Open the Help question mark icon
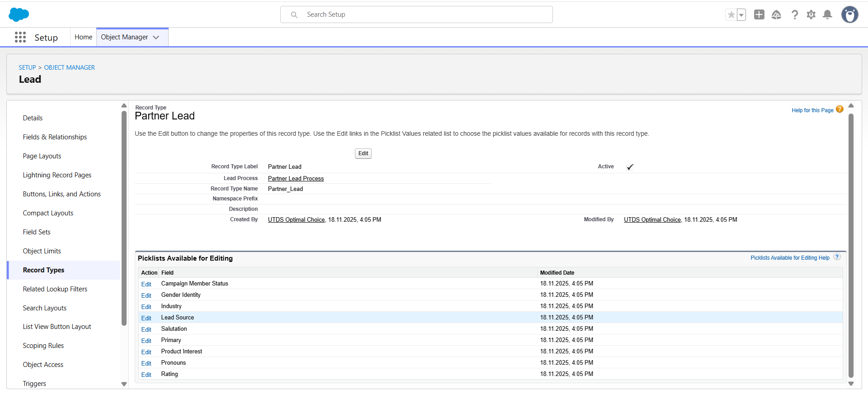The width and height of the screenshot is (868, 395). (794, 14)
